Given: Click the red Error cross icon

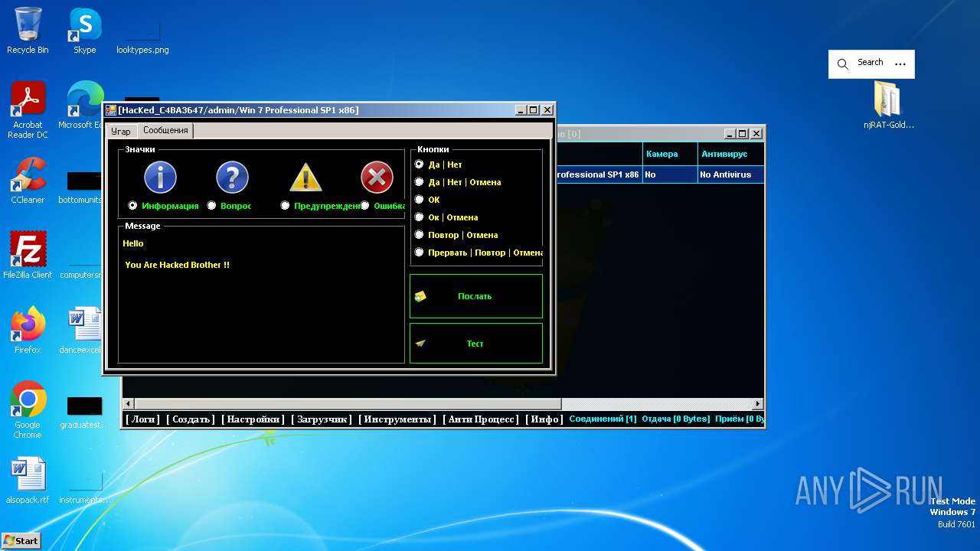Looking at the screenshot, I should point(377,178).
